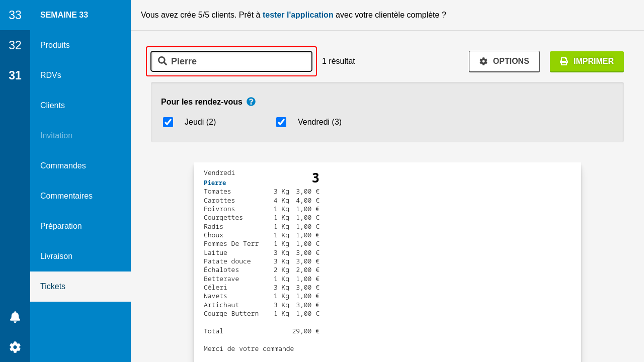Uncheck the Jeudi (2) checkbox

[168, 122]
